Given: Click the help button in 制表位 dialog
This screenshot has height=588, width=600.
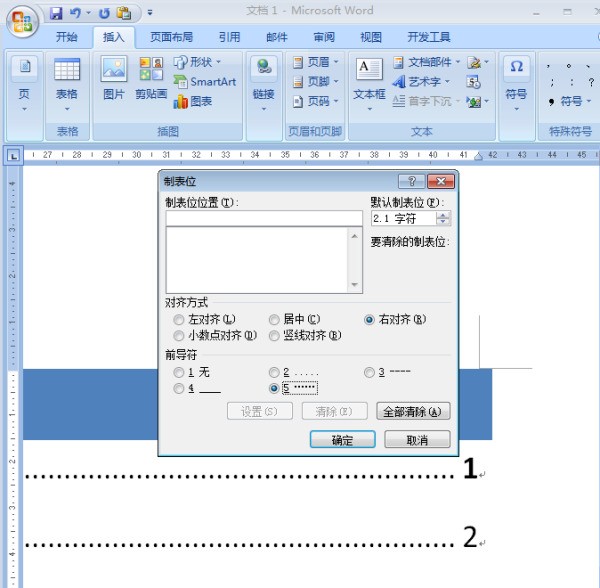Looking at the screenshot, I should coord(412,181).
